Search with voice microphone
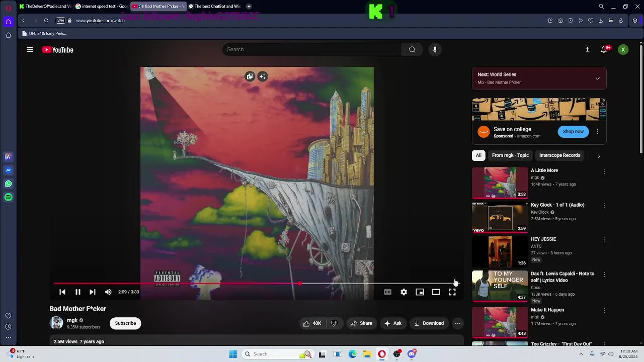Screen dimensions: 644x362 (x=435, y=49)
